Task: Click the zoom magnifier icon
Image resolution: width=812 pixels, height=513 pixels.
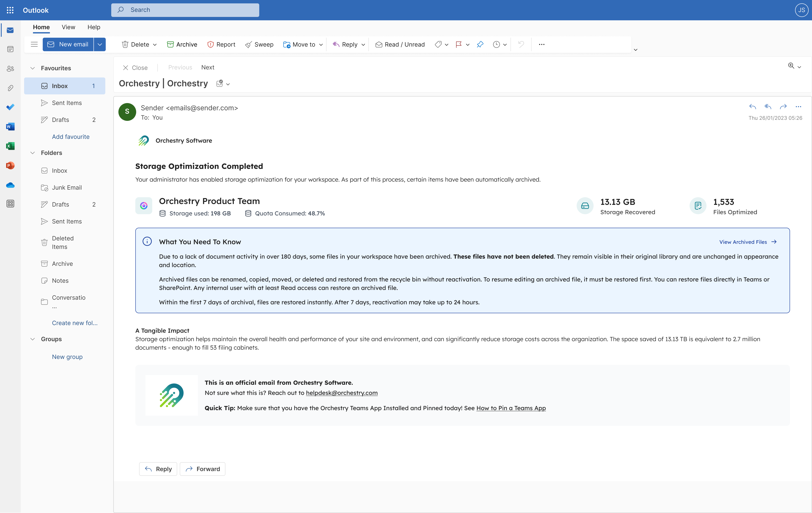Action: coord(791,66)
